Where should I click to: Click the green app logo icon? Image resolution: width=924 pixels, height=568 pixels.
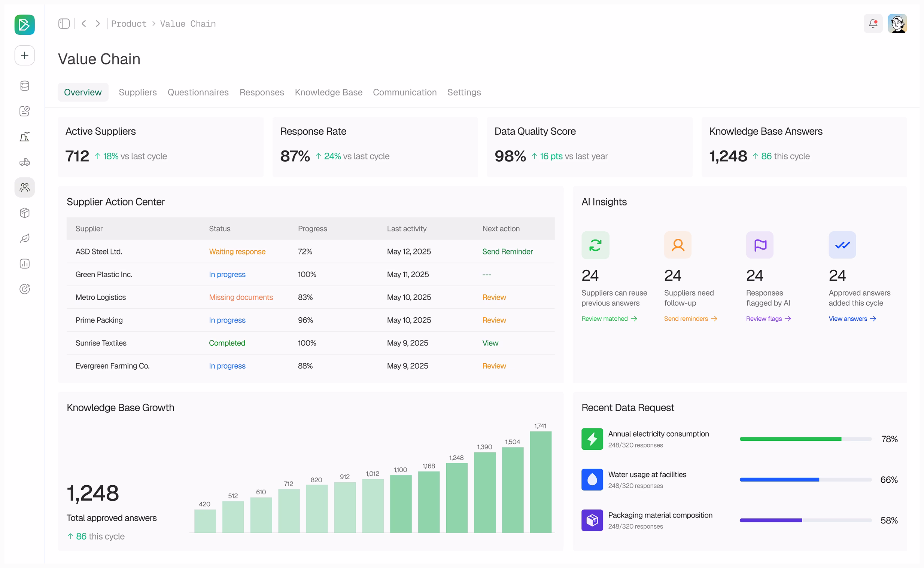[x=24, y=24]
